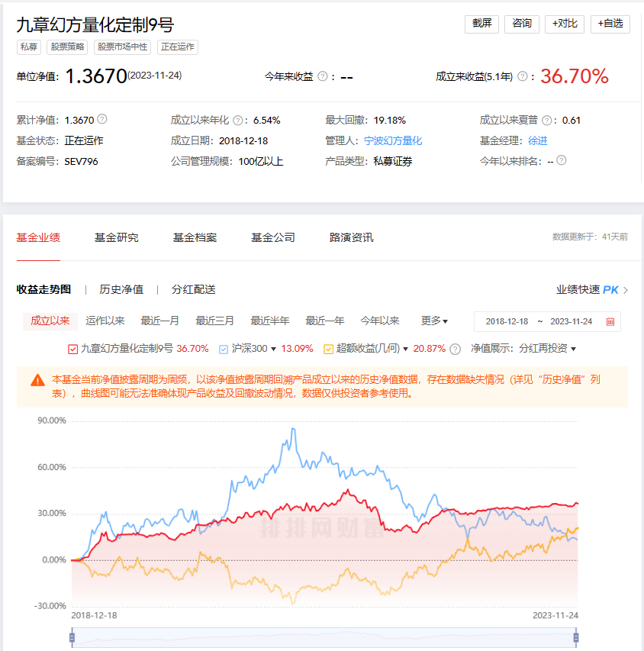Open 超额收益(几何) type dropdown
The image size is (644, 651).
click(406, 350)
